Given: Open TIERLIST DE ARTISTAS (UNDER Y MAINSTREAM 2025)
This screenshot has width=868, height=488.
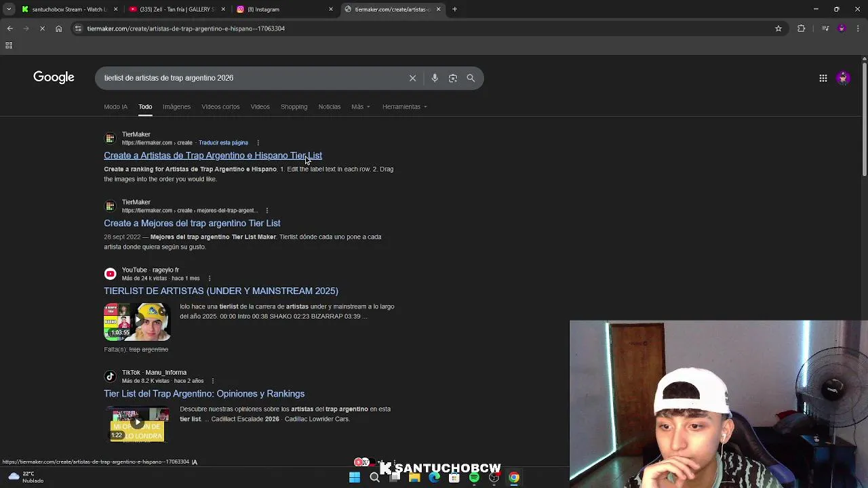Looking at the screenshot, I should coord(221,291).
